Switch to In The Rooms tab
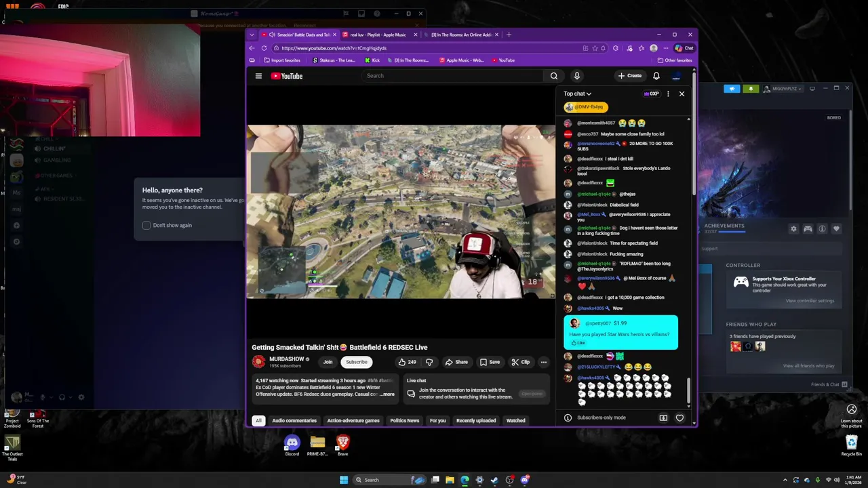Image resolution: width=868 pixels, height=488 pixels. tap(462, 35)
